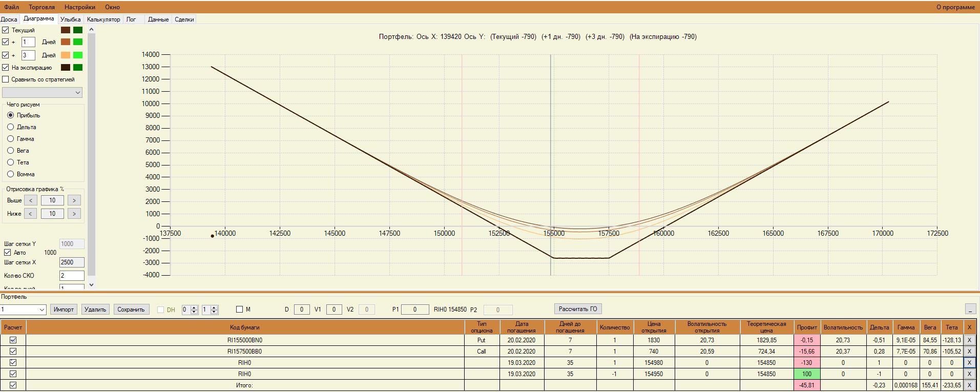Click the Код бумаги column header
Screen dimensions: 980x392
point(245,327)
